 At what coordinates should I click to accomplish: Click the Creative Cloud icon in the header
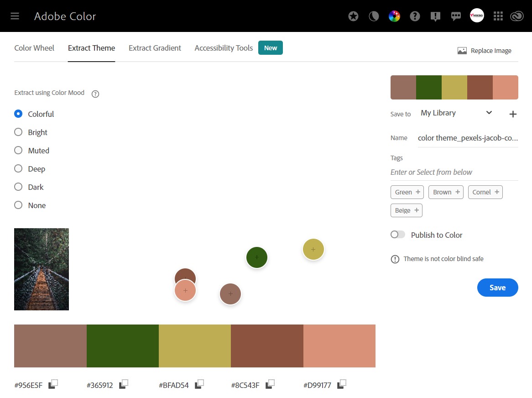click(517, 16)
